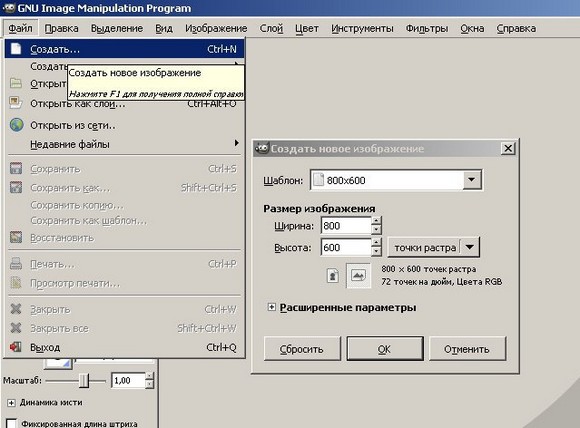Image resolution: width=580 pixels, height=428 pixels.
Task: Click the Масштаб value field 1,00
Action: pyautogui.click(x=128, y=380)
